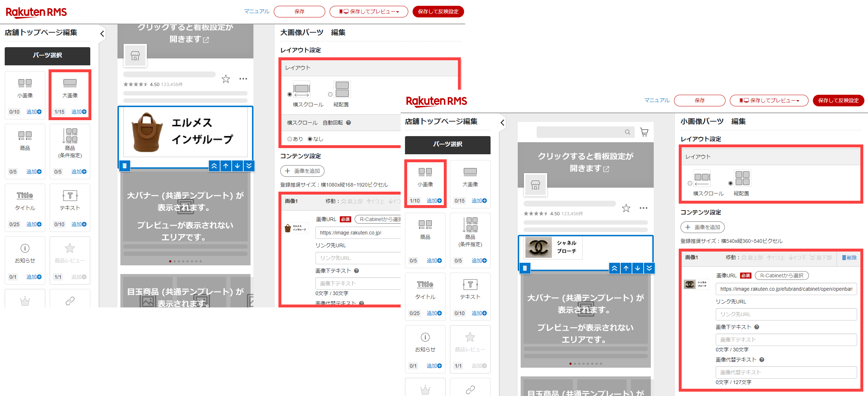The image size is (868, 396).
Task: Click trash icon under シャネル banner
Action: pos(525,268)
